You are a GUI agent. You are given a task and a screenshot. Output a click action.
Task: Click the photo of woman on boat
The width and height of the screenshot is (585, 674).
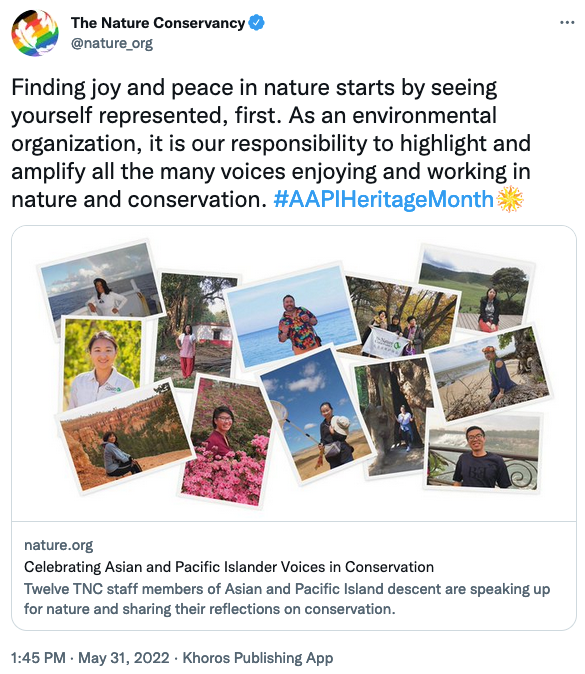tap(101, 282)
